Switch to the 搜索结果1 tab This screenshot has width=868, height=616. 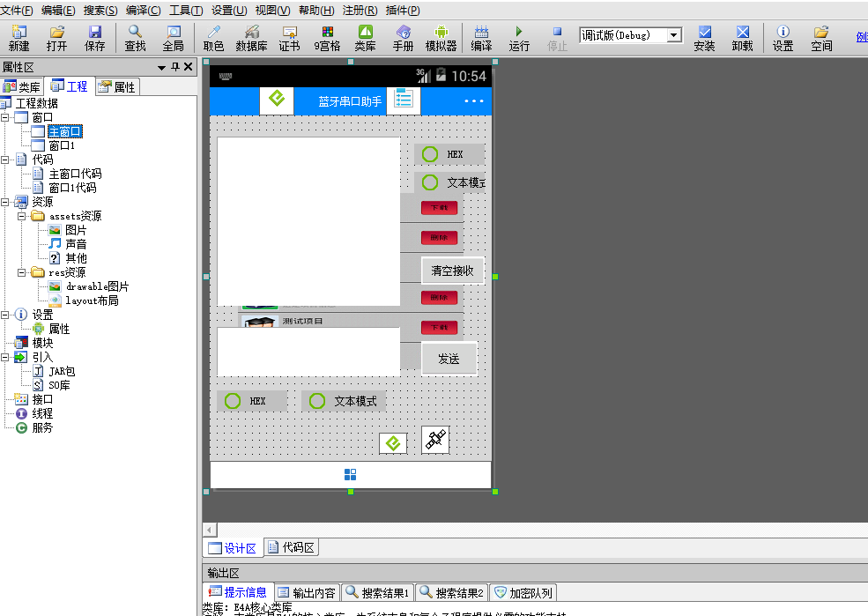(x=377, y=593)
